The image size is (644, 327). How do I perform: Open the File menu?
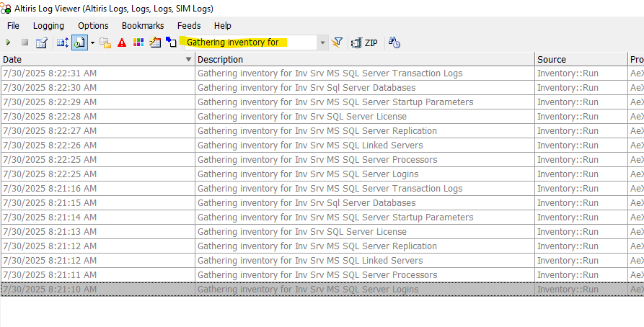coord(13,25)
